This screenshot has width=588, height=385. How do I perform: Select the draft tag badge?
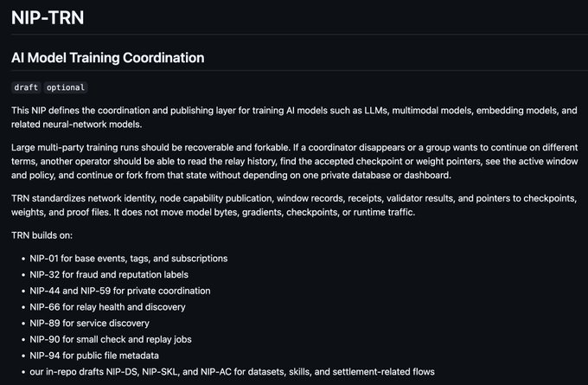26,87
